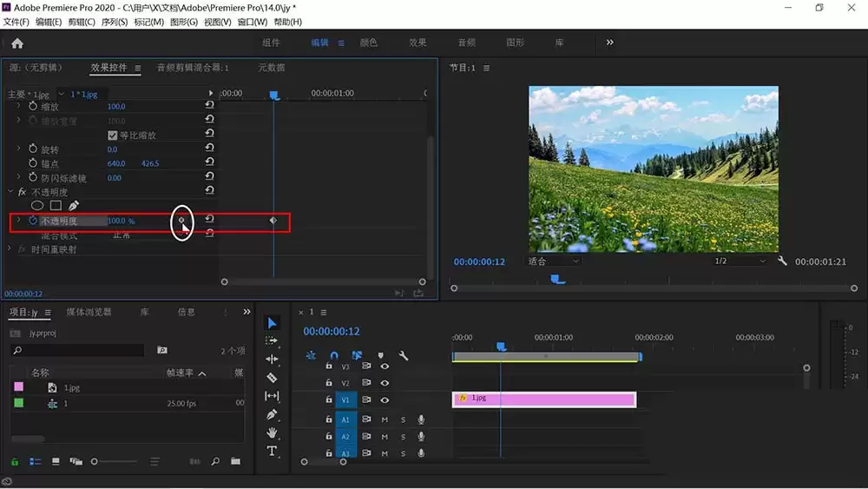868x489 pixels.
Task: Select the Pen tool in toolbox
Action: tap(272, 414)
